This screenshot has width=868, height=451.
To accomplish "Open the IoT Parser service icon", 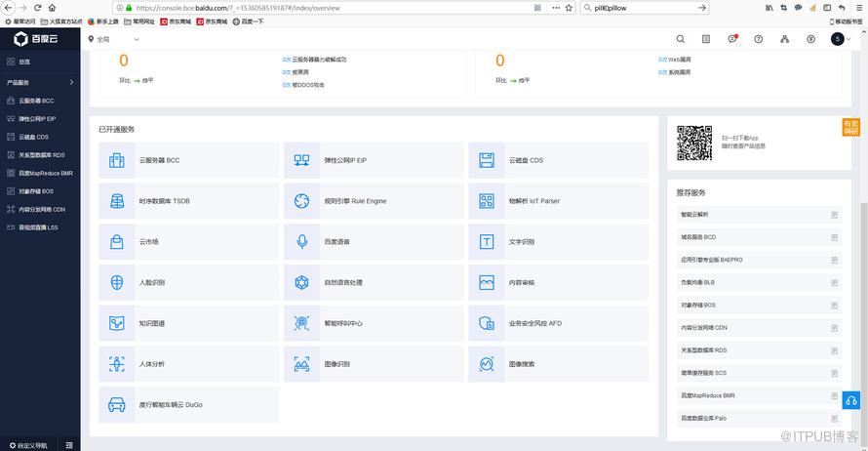I will point(487,201).
